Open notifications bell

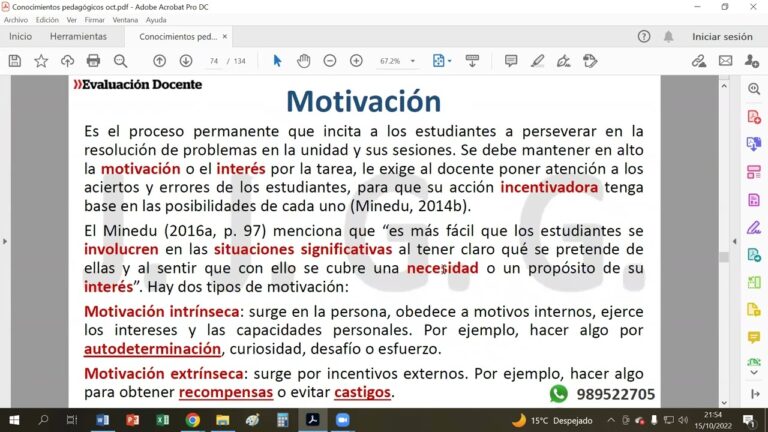[x=668, y=36]
